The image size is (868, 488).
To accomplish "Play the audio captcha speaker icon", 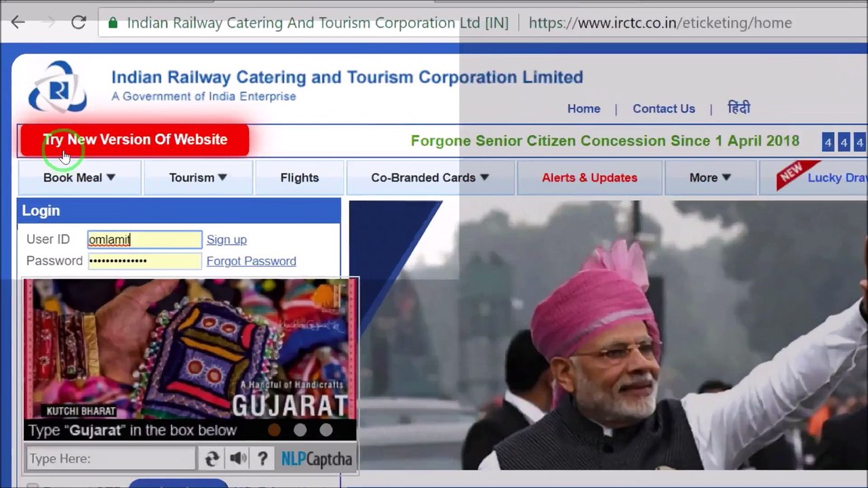I will coord(237,459).
